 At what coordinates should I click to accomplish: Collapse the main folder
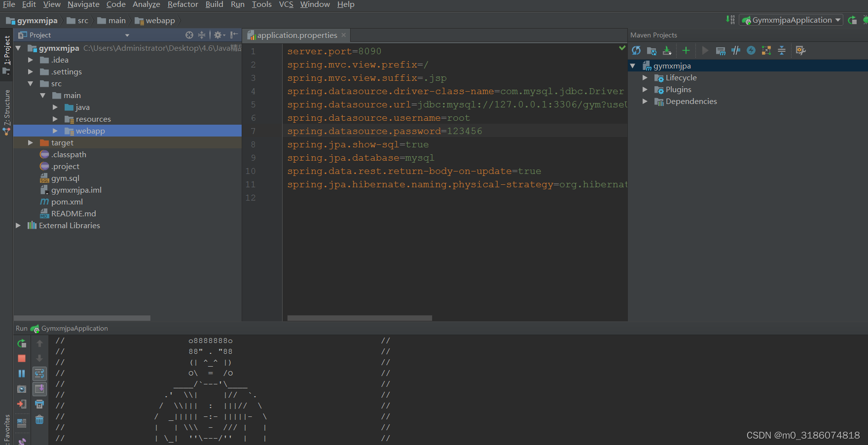[x=43, y=96]
